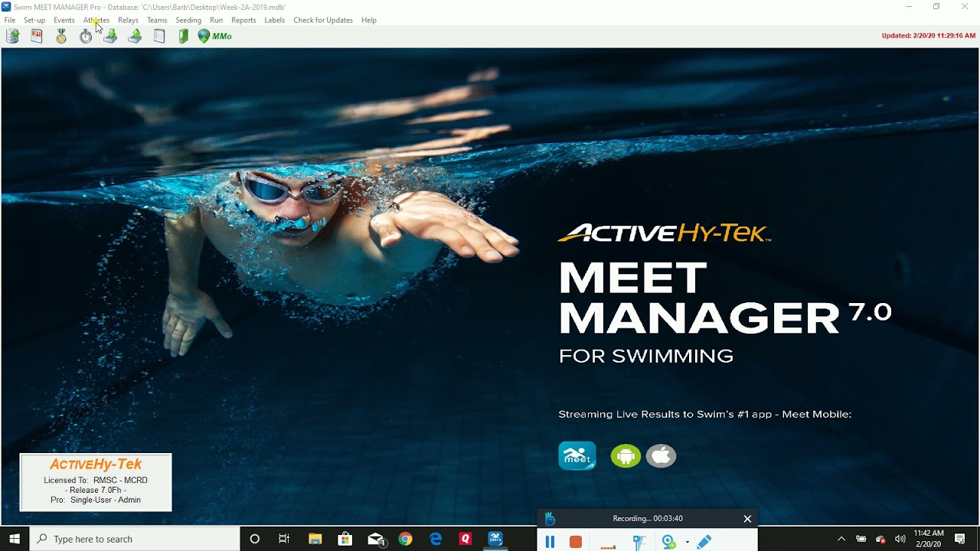Viewport: 980px width, 551px height.
Task: Open the Help menu
Action: [x=369, y=20]
